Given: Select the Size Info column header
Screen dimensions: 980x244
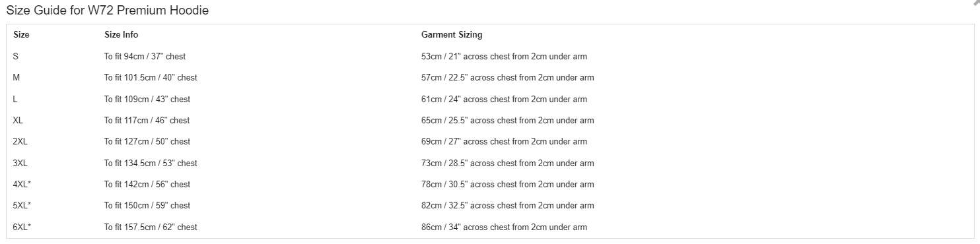Looking at the screenshot, I should pyautogui.click(x=122, y=34).
